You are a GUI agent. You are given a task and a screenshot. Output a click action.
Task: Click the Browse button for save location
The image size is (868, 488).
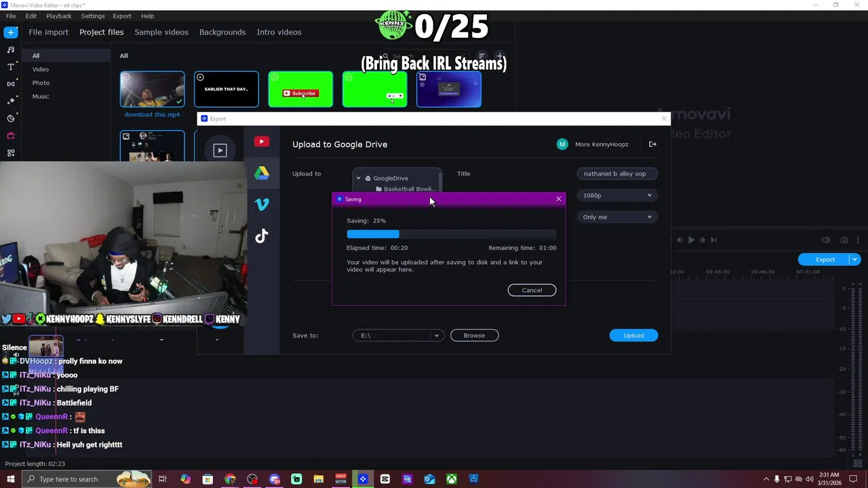474,335
